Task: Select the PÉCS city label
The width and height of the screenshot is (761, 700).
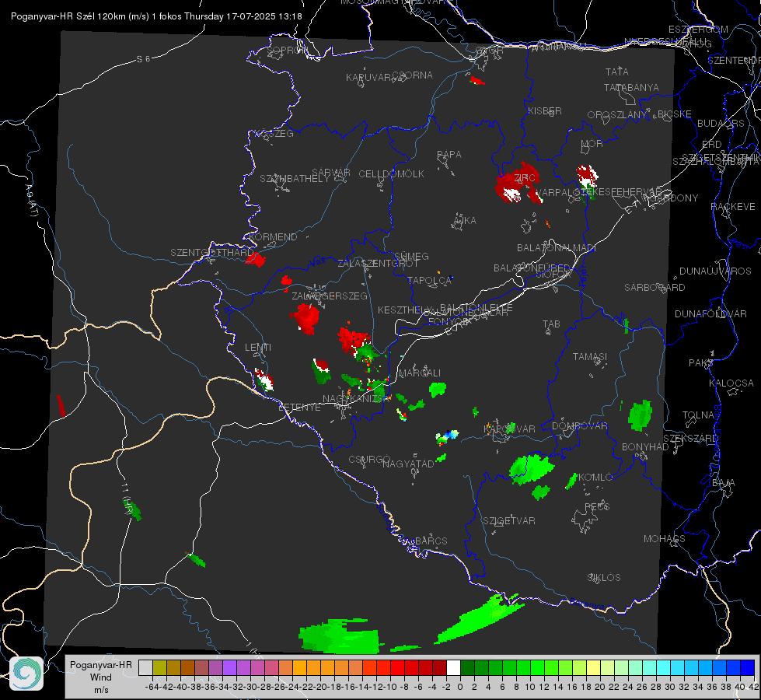Action: coord(596,506)
